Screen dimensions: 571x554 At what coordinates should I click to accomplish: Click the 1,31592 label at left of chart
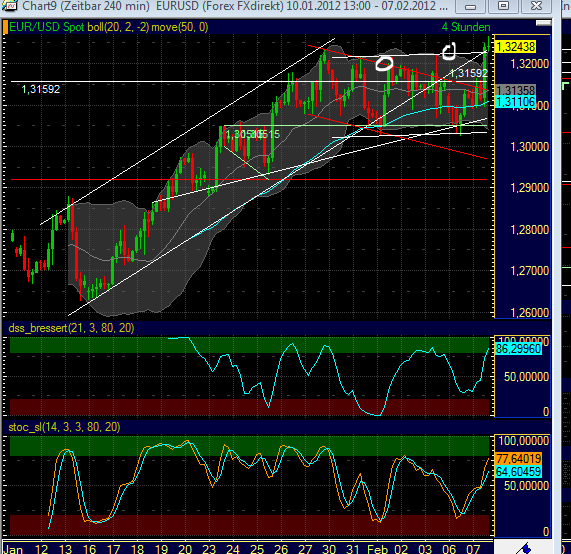pos(40,89)
